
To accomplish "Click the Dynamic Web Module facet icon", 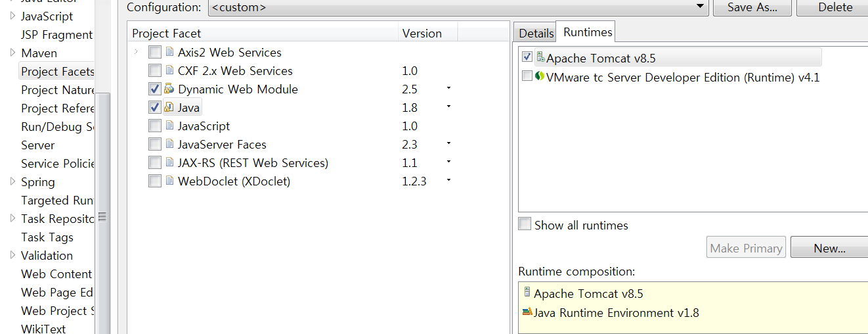I will pos(169,89).
